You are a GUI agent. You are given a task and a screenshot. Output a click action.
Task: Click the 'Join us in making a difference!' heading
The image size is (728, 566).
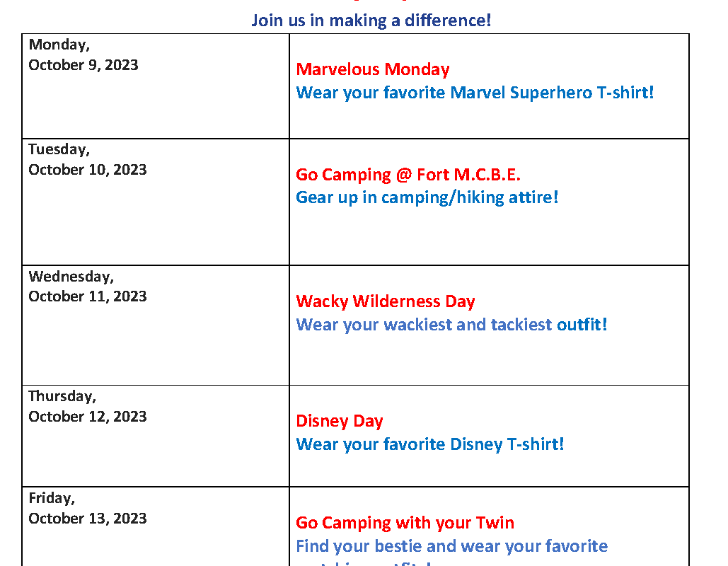coord(371,21)
